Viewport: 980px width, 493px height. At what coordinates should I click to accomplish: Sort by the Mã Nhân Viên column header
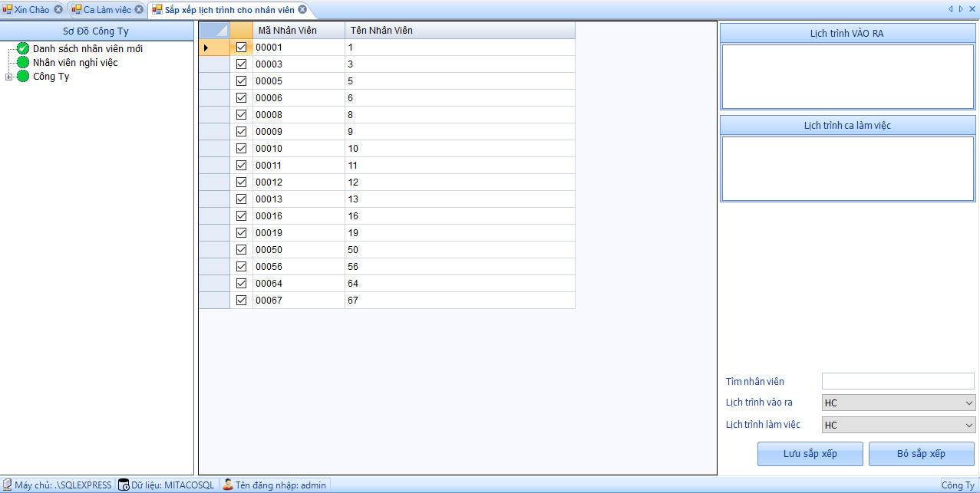(x=298, y=31)
